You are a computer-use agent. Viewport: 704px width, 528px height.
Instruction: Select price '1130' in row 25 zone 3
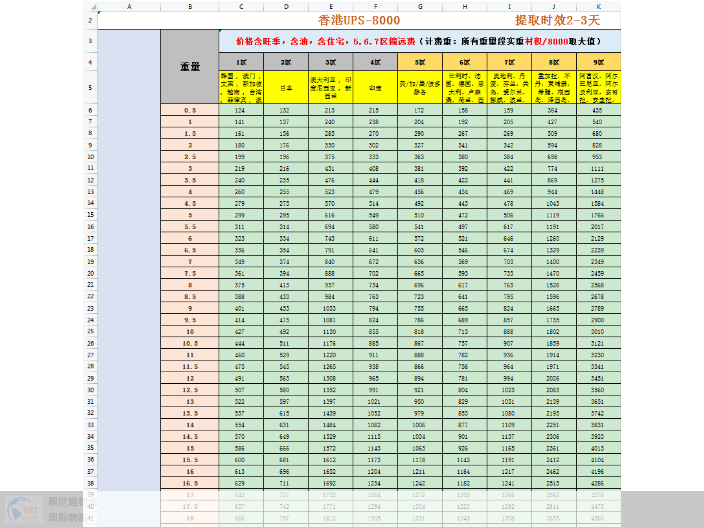331,332
